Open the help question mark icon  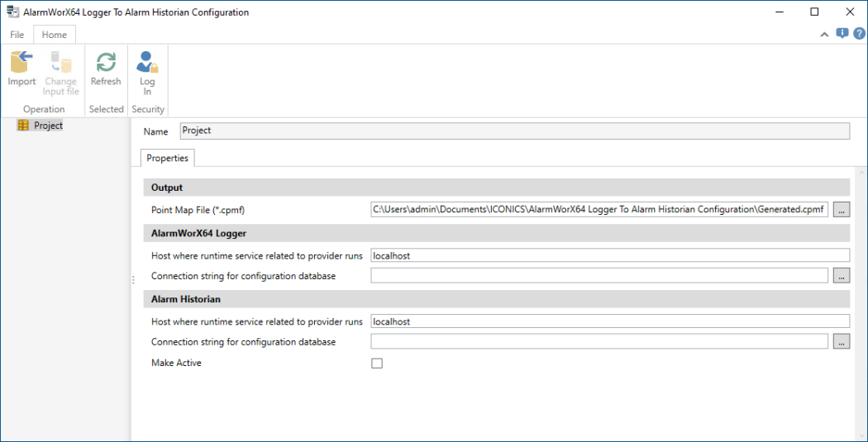(859, 34)
